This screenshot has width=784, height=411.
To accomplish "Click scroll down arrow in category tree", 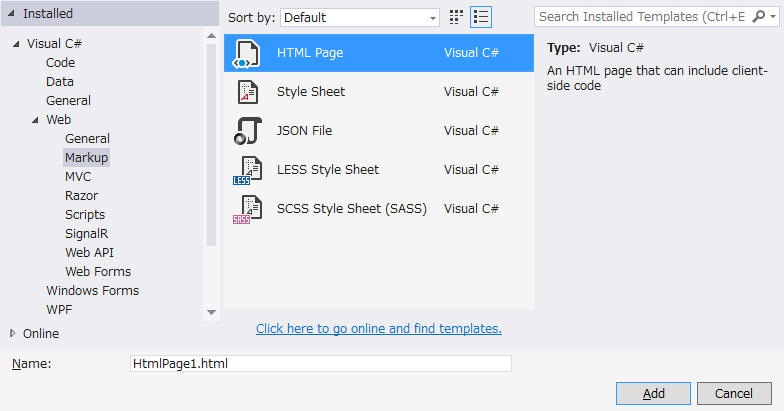I will click(x=212, y=312).
